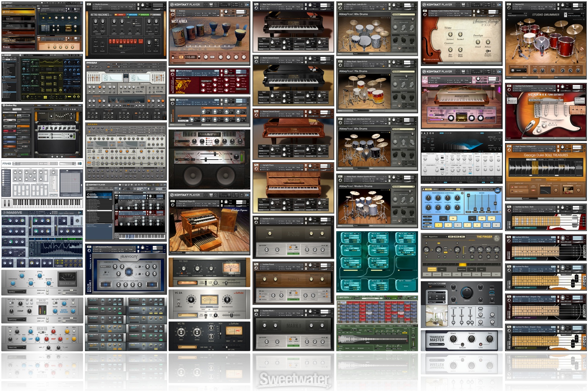Open the Spark synth screenshot
Screen dimensions: 588x391
pyautogui.click(x=126, y=151)
